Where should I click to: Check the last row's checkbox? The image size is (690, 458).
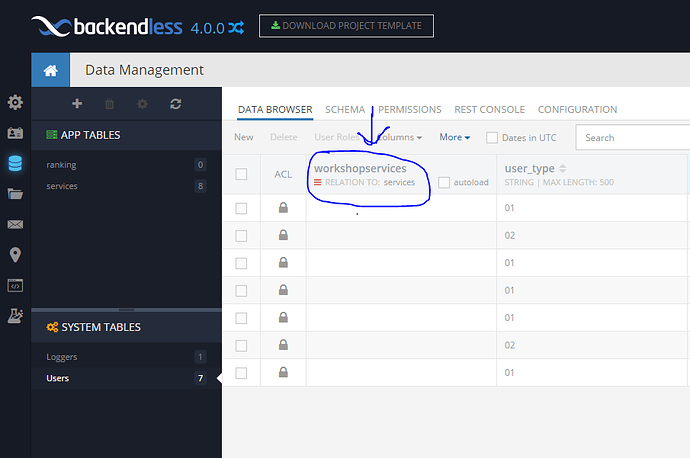tap(241, 373)
